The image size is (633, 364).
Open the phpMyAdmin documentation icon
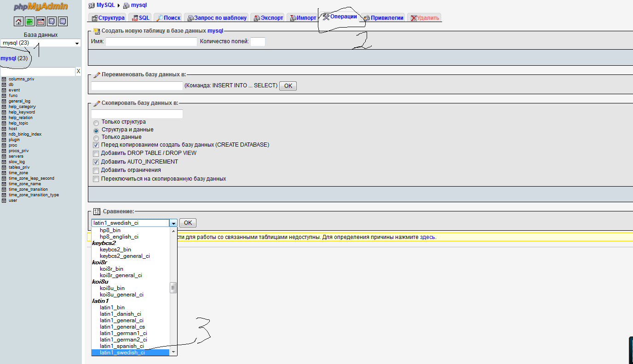(52, 21)
